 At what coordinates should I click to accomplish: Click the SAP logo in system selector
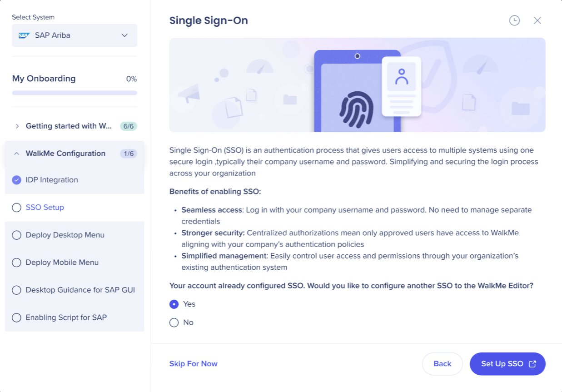24,35
